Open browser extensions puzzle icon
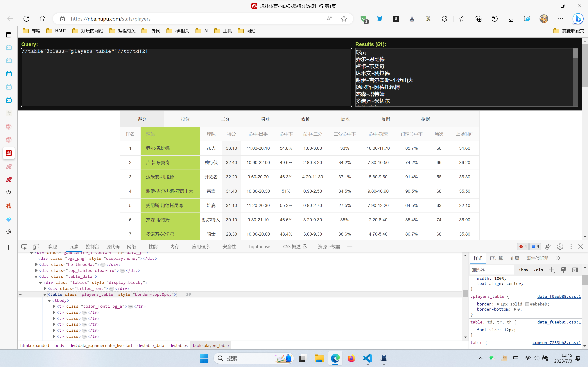Screen dimensions: 588x367 444,19
